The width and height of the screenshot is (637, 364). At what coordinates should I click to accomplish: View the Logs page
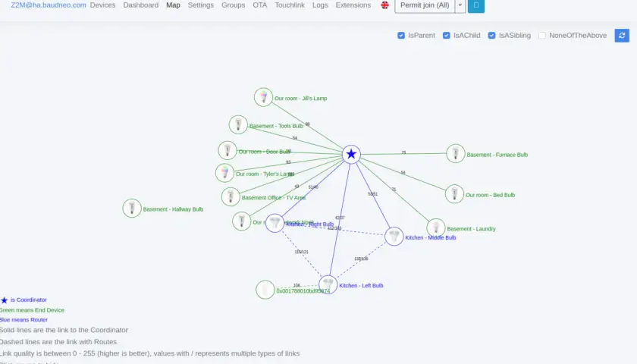click(320, 5)
